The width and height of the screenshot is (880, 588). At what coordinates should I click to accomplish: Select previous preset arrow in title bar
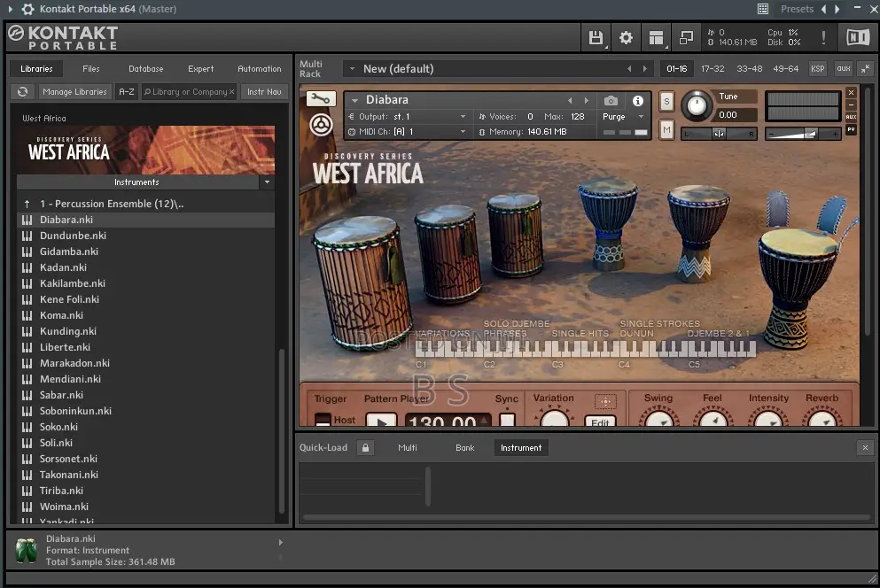[x=823, y=9]
